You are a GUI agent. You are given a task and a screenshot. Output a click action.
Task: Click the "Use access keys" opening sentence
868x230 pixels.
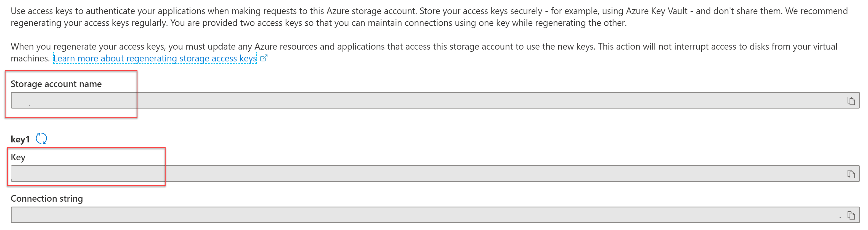click(41, 11)
